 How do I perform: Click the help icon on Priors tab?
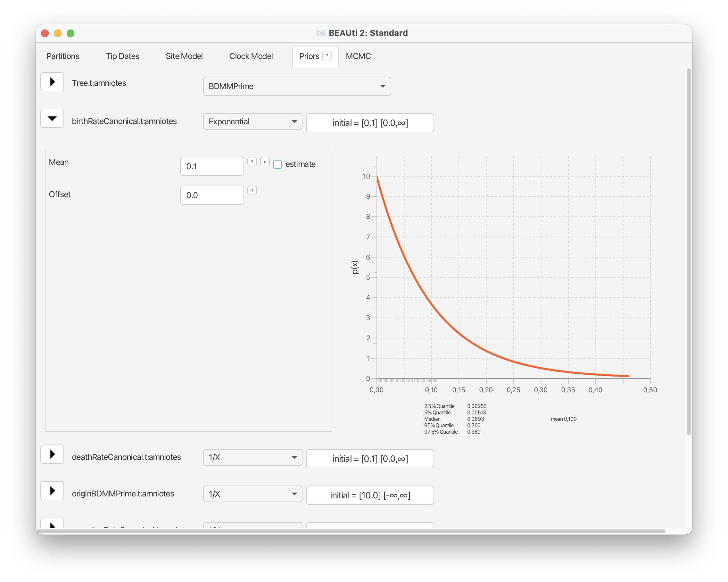click(327, 55)
